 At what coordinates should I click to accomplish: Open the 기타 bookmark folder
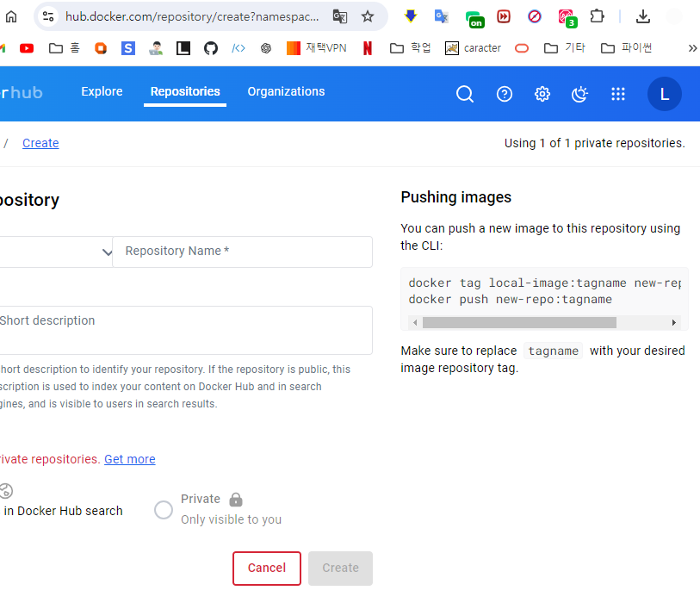click(564, 47)
